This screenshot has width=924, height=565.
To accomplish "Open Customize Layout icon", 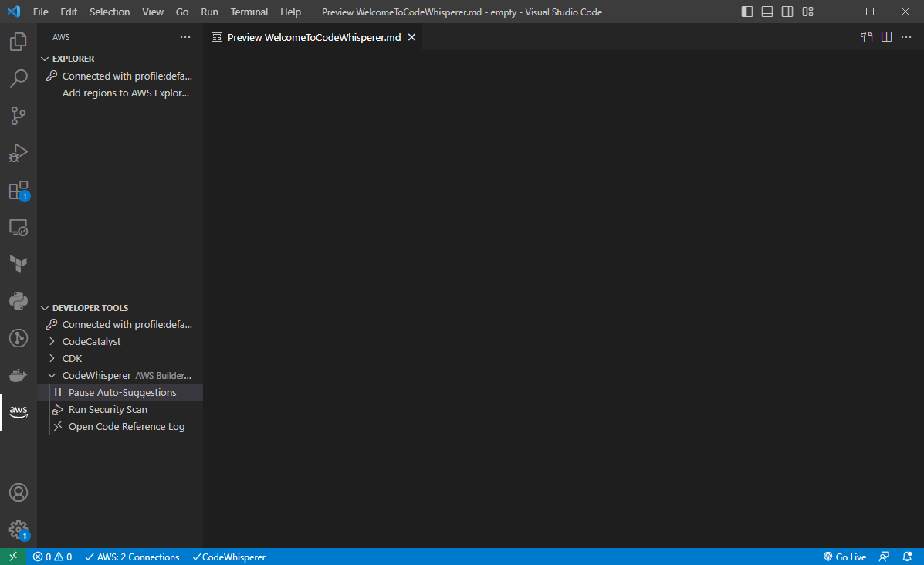I will click(x=808, y=12).
